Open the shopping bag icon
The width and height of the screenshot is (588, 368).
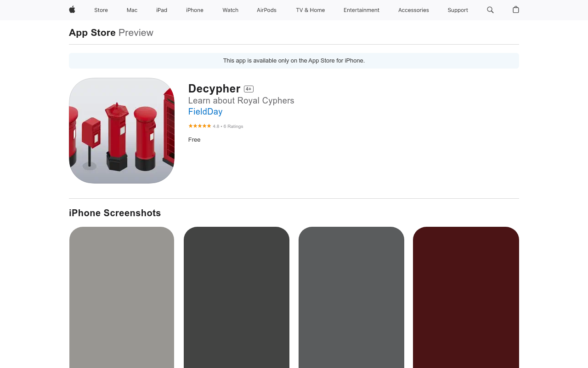(x=516, y=10)
